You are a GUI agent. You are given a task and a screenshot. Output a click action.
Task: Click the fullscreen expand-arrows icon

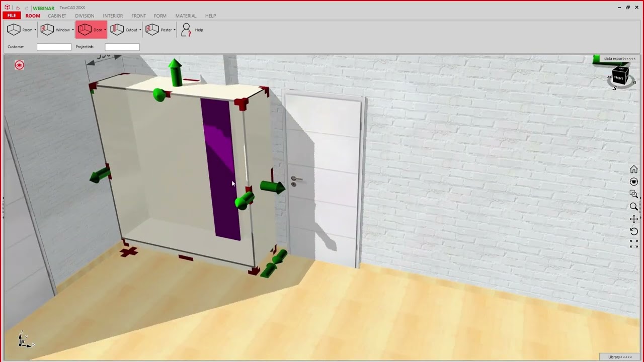click(x=633, y=243)
